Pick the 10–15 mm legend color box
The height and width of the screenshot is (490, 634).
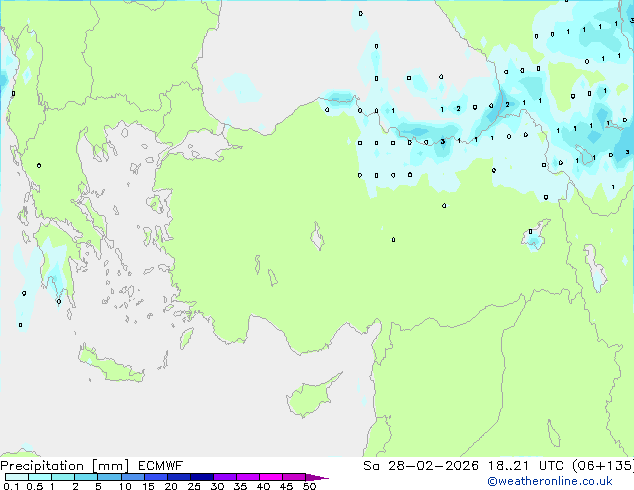[x=132, y=477]
